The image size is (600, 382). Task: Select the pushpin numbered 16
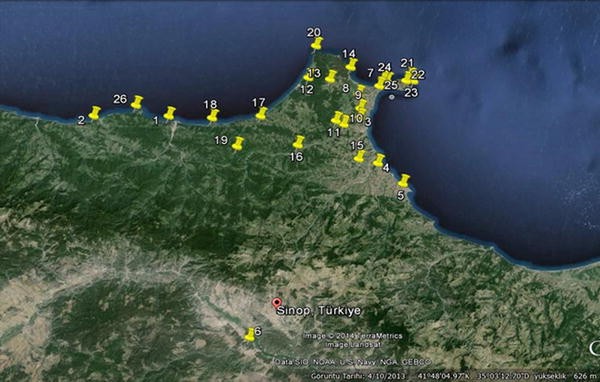pyautogui.click(x=299, y=142)
